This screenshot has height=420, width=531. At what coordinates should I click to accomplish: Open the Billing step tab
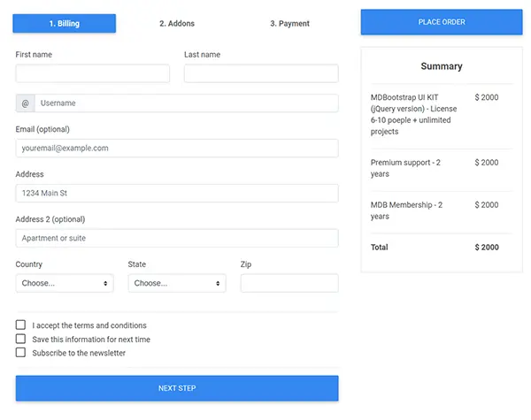coord(65,23)
